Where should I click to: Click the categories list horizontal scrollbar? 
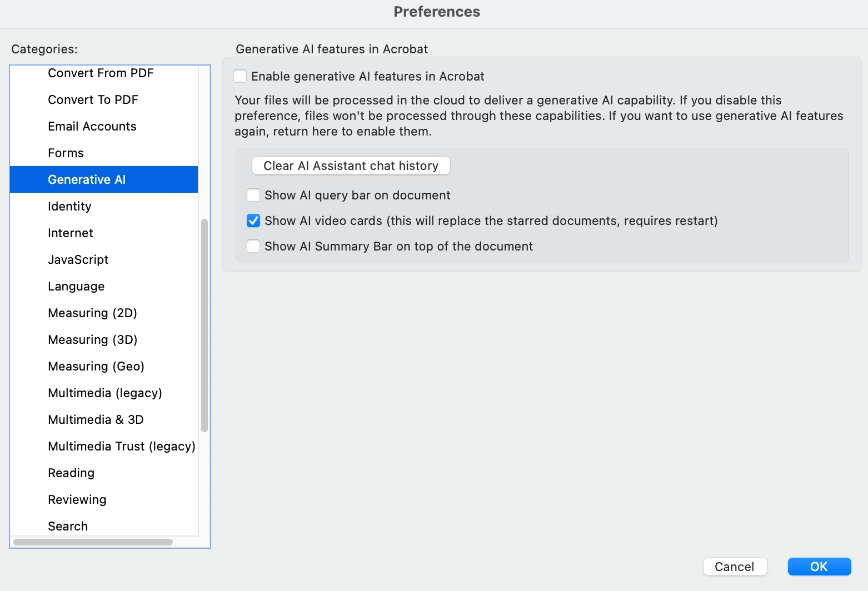93,542
